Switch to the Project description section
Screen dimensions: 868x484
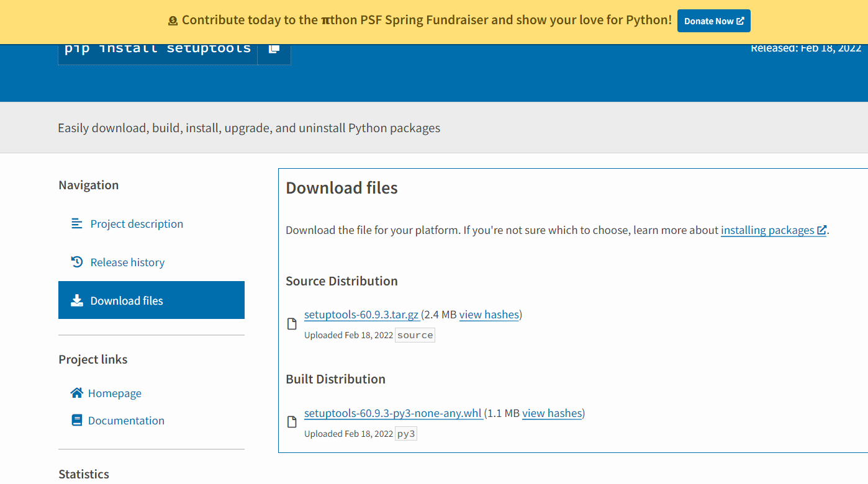coord(137,223)
